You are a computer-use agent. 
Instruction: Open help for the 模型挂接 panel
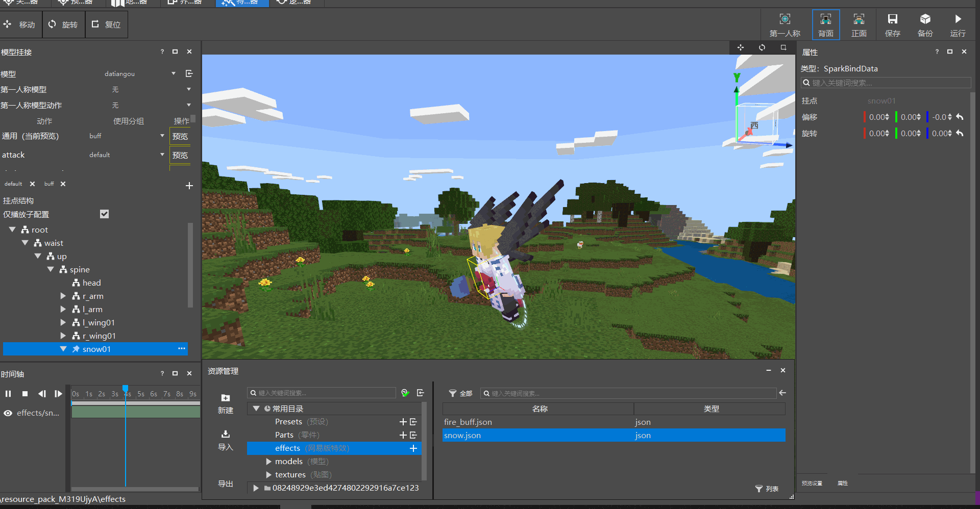click(162, 52)
